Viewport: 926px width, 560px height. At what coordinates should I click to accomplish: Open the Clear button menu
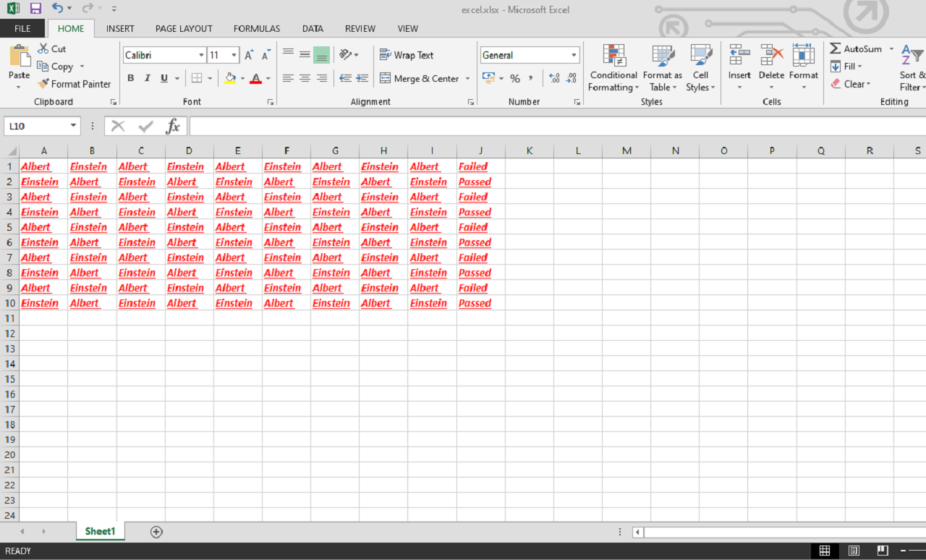point(849,84)
